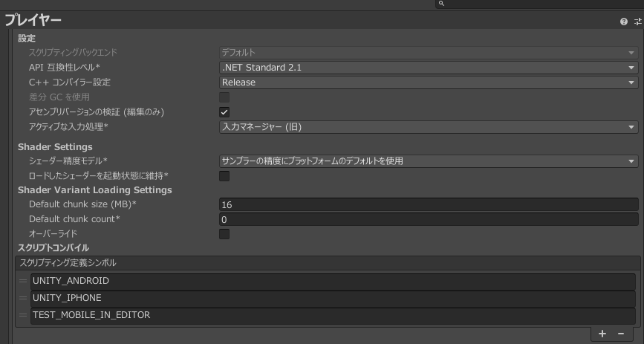Enable ロードしたシェーダーを起動状態に維持 checkbox
644x344 pixels.
[x=224, y=176]
